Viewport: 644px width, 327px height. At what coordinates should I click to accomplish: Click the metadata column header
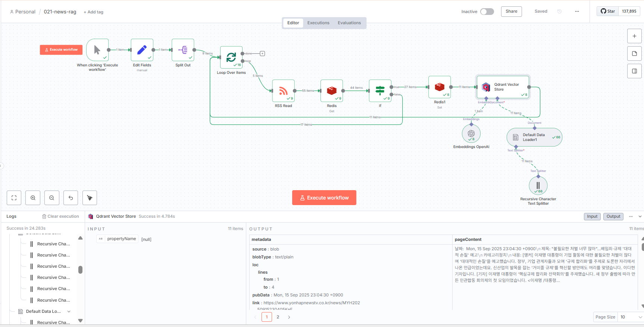(x=351, y=239)
